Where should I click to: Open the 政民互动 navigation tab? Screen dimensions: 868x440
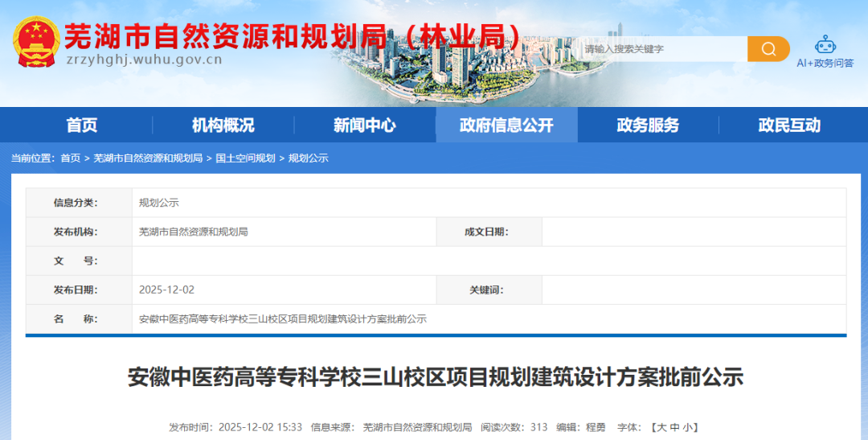click(790, 125)
